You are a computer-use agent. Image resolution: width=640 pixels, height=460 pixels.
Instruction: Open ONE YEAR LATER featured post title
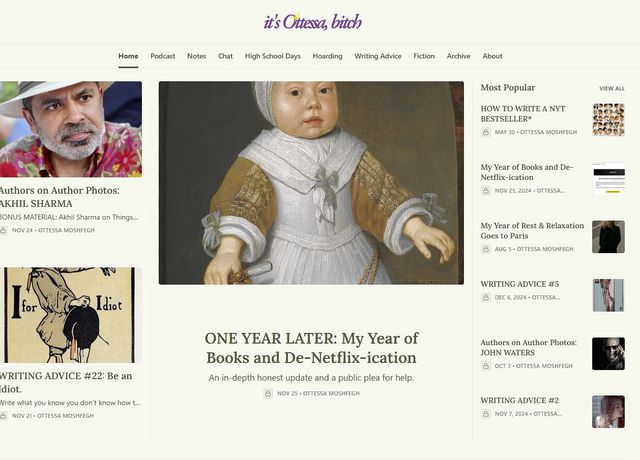(x=311, y=348)
